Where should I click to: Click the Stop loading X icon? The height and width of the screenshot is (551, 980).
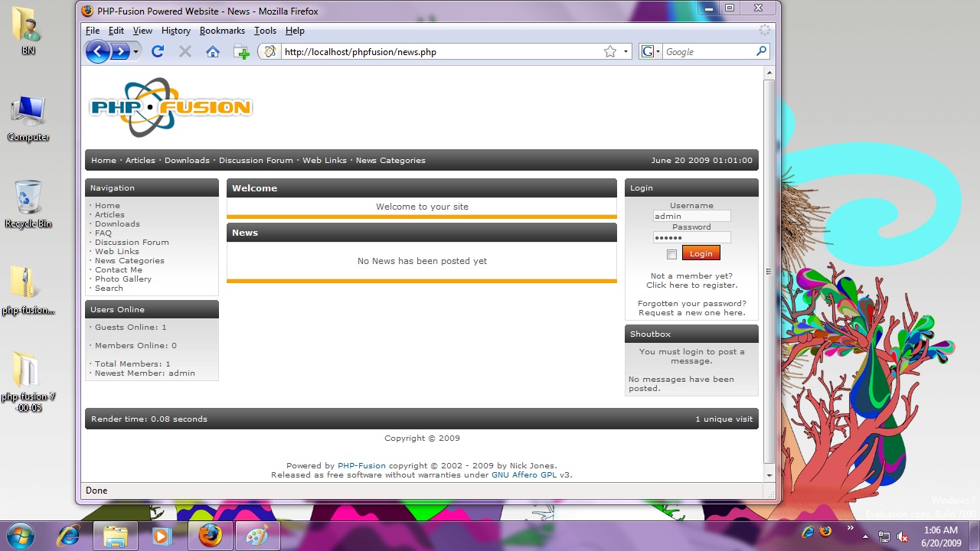pos(185,51)
